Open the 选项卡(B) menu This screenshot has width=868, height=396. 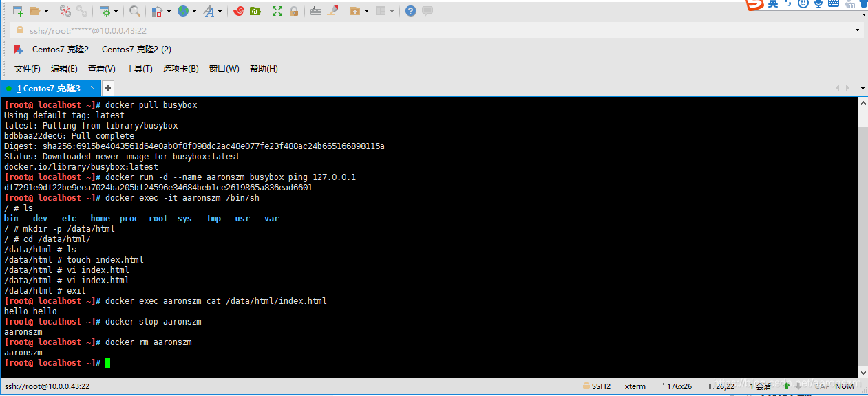click(180, 69)
